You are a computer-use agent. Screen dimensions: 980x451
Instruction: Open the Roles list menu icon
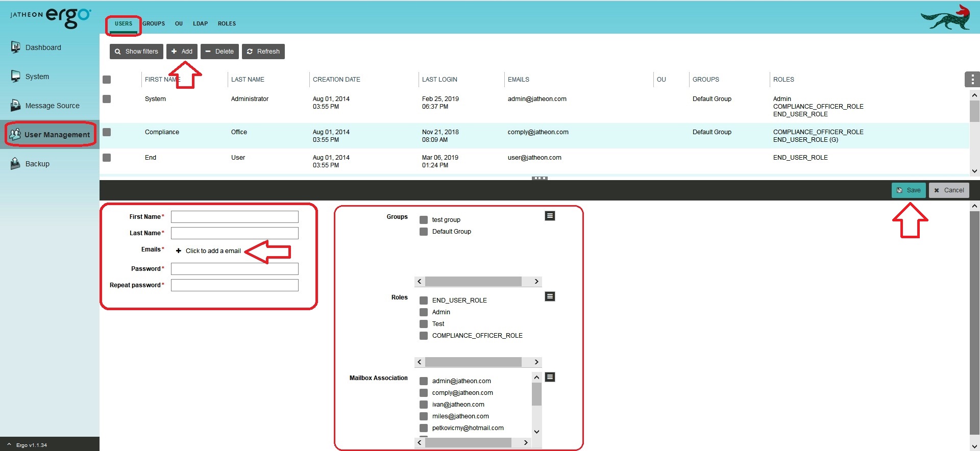point(550,296)
